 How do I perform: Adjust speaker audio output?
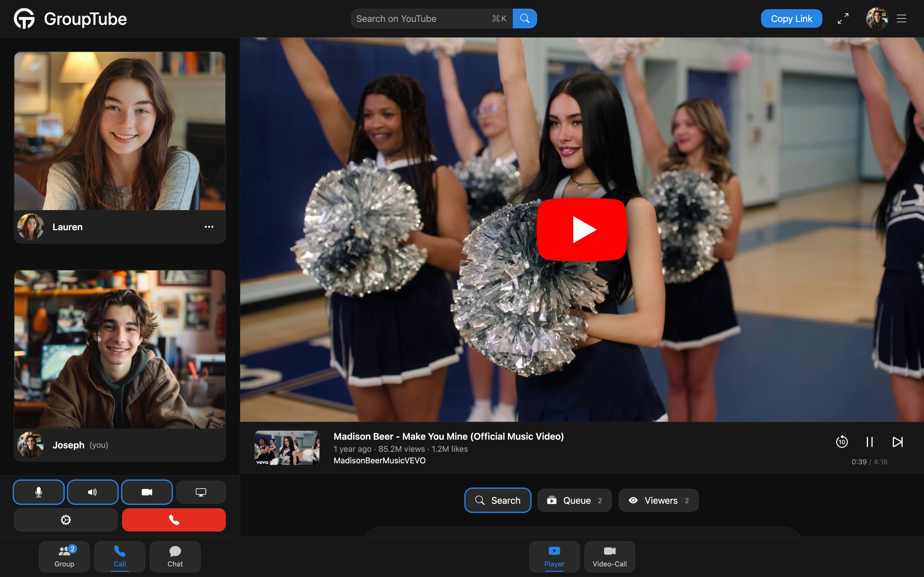(x=92, y=492)
